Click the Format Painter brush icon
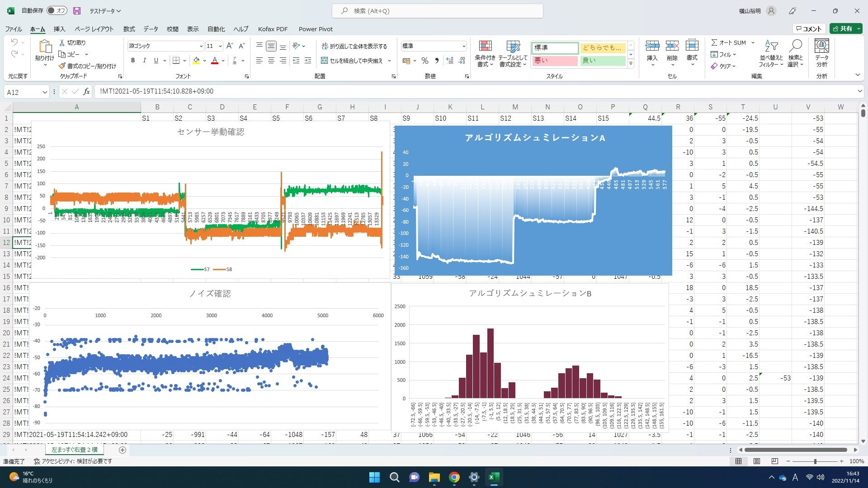Image resolution: width=868 pixels, height=488 pixels. 62,66
